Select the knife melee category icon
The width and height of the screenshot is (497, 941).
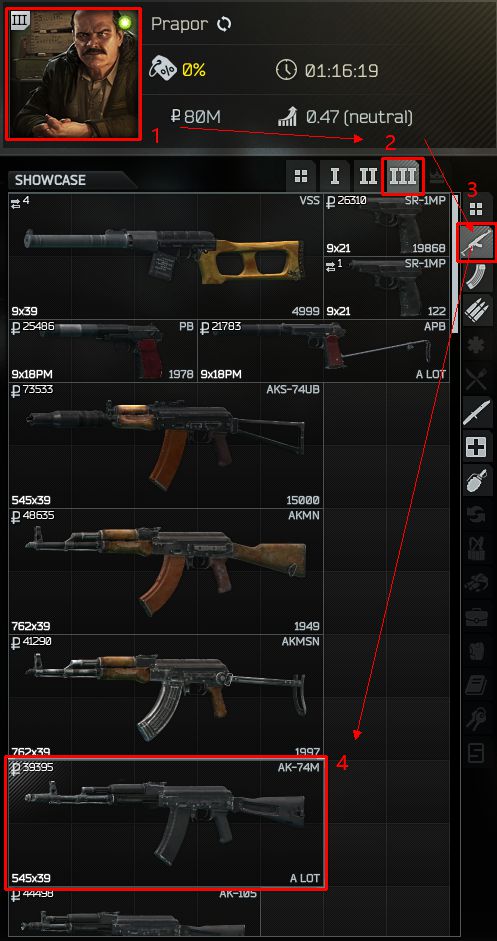tap(476, 412)
